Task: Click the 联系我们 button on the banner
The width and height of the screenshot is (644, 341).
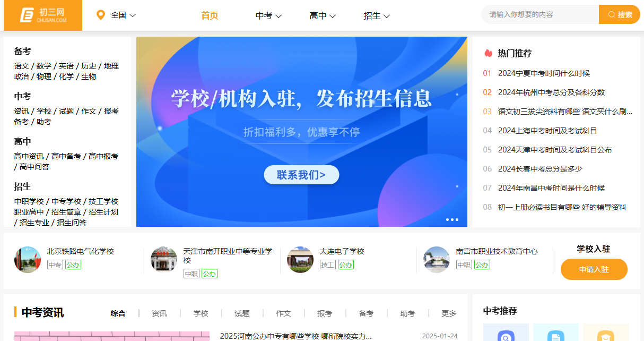Action: tap(301, 175)
